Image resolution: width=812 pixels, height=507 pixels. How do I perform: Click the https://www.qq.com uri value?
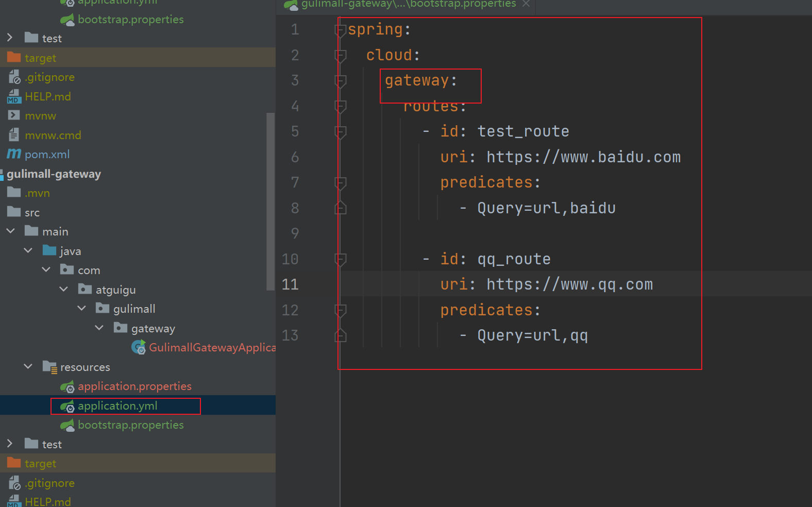pos(570,284)
